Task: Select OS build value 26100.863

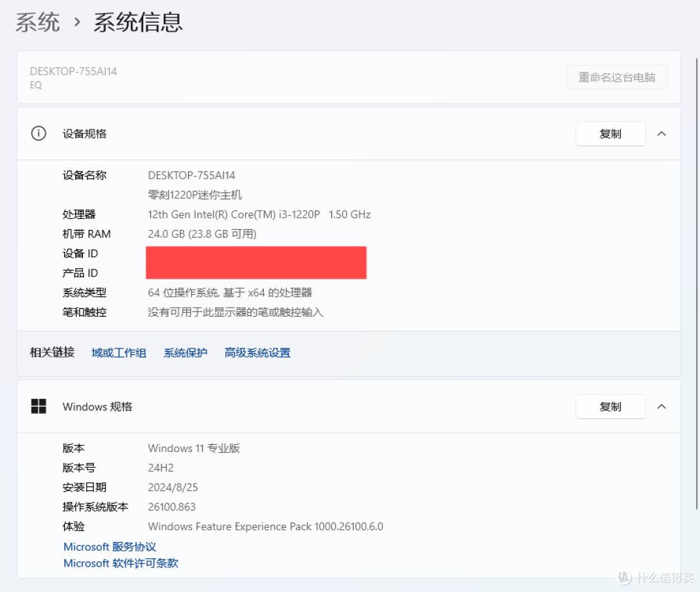Action: [x=171, y=507]
